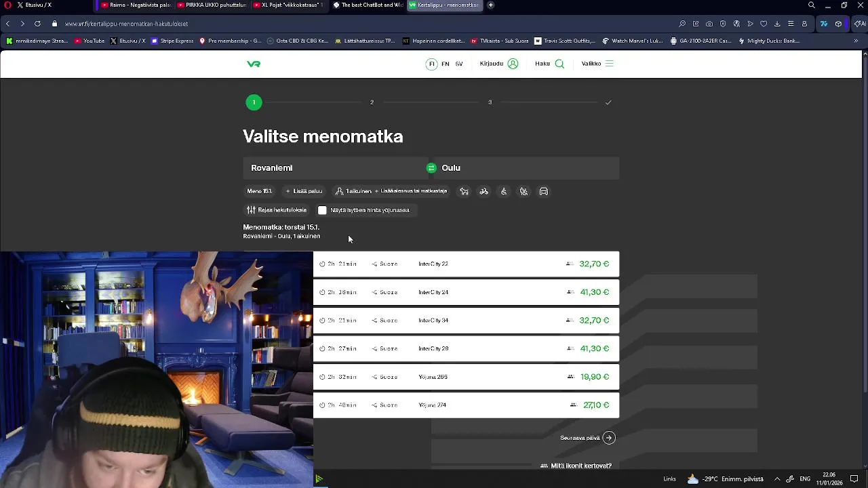Viewport: 868px width, 488px height.
Task: Switch language to FI
Action: 431,64
